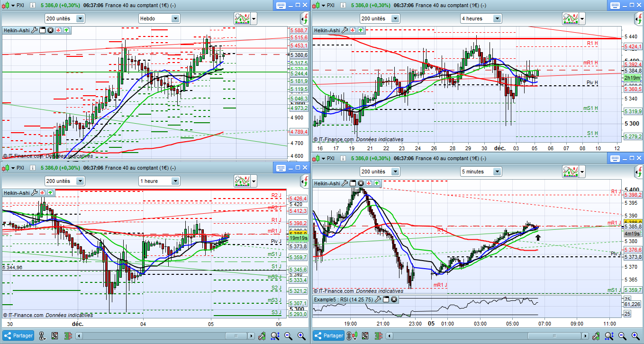The width and height of the screenshot is (644, 344).
Task: Open the add-indicator icon in the 1 heure chart
Action: [x=242, y=181]
